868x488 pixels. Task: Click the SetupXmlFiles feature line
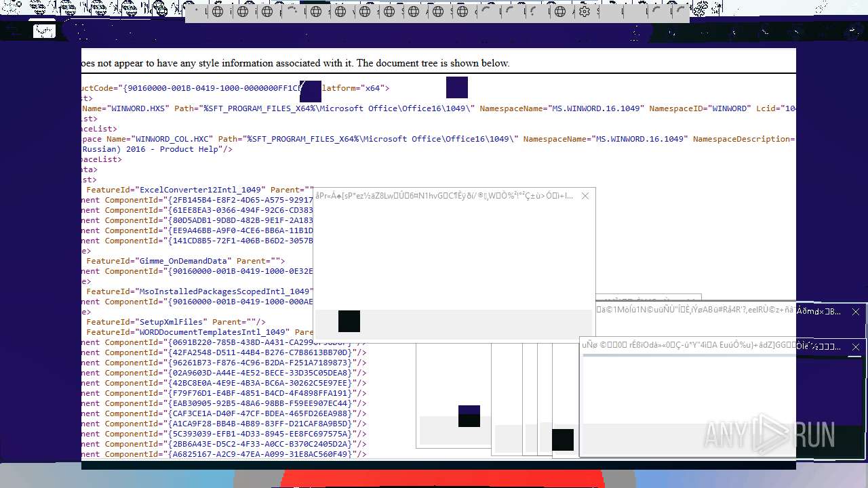(176, 322)
